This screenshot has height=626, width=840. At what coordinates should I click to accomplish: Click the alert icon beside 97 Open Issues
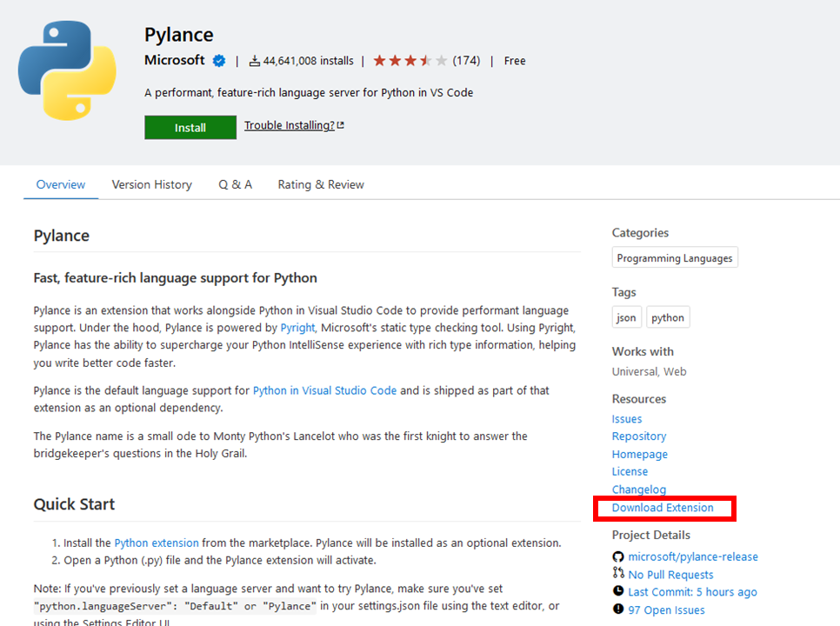pos(618,609)
